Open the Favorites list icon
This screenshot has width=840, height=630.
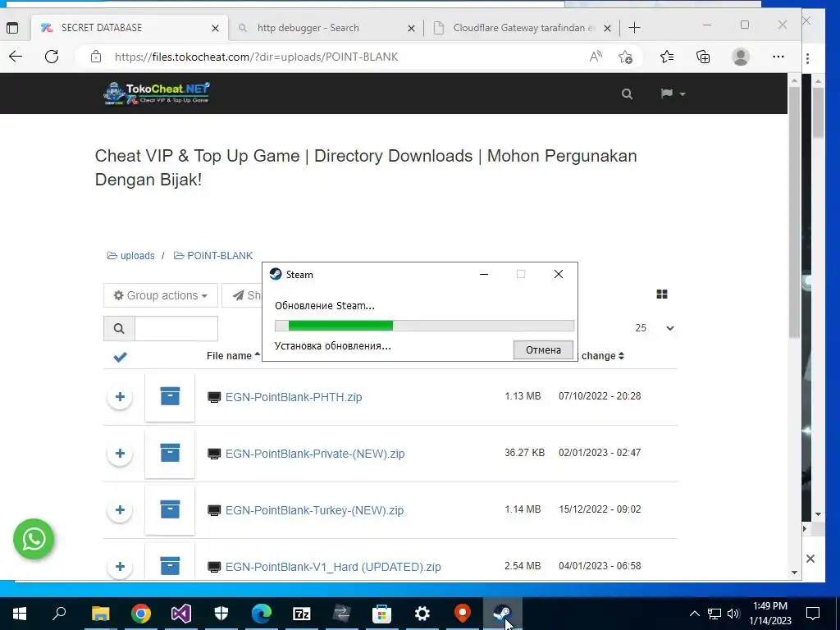666,57
